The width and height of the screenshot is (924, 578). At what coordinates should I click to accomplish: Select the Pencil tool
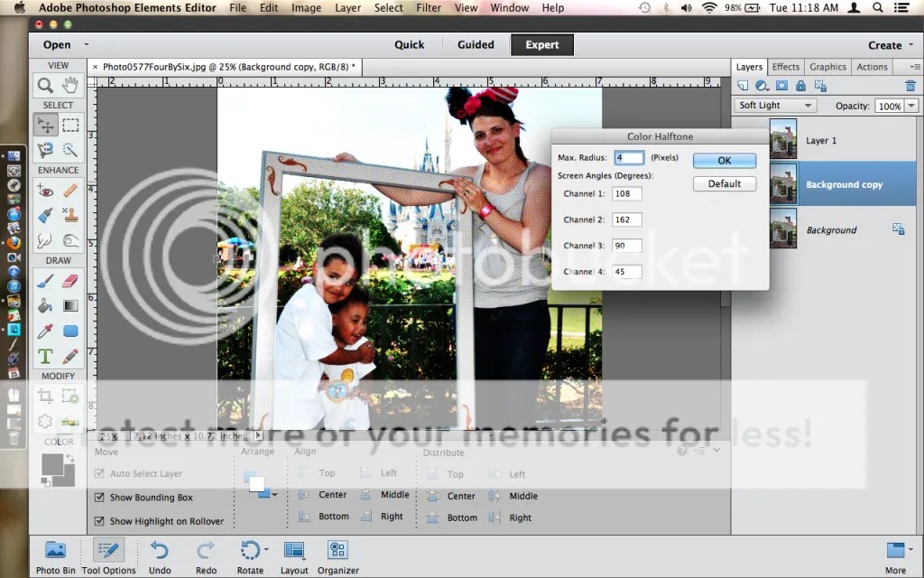(x=70, y=356)
